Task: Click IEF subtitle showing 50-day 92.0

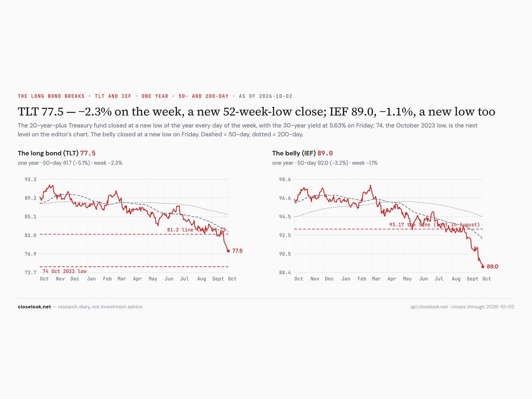Action: 325,163
